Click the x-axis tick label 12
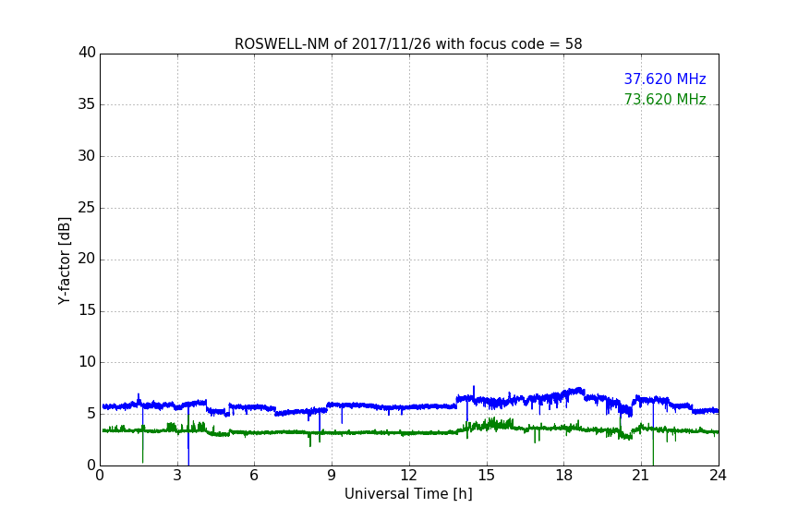 coord(408,476)
